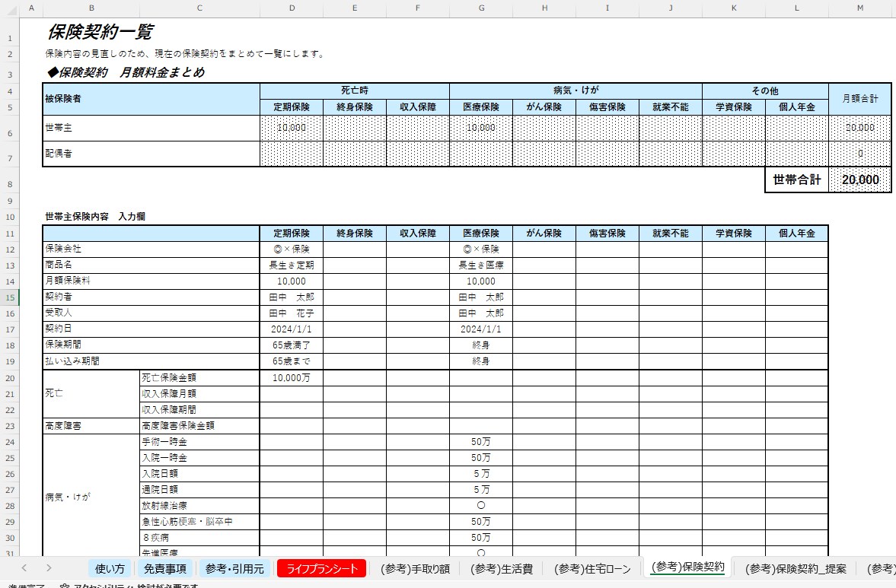Image resolution: width=896 pixels, height=588 pixels.
Task: Click the 保険会社 row label
Action: [x=151, y=249]
